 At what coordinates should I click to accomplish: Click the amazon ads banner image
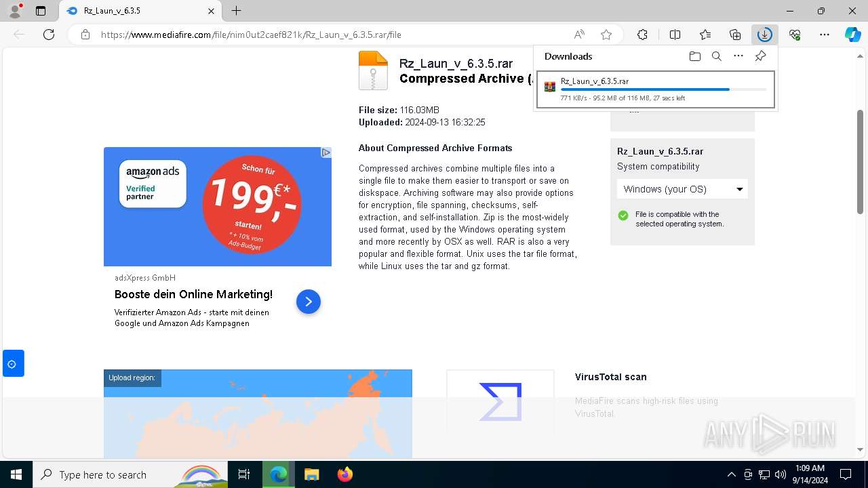[x=218, y=207]
